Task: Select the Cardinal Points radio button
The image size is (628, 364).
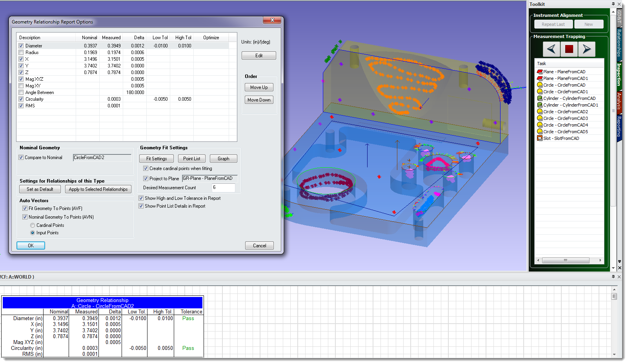Action: 33,225
